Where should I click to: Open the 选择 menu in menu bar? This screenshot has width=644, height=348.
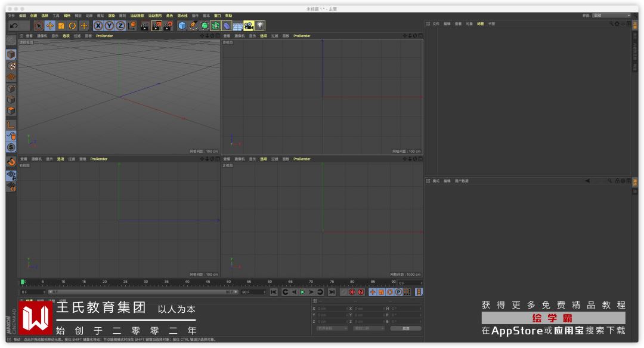coord(45,16)
